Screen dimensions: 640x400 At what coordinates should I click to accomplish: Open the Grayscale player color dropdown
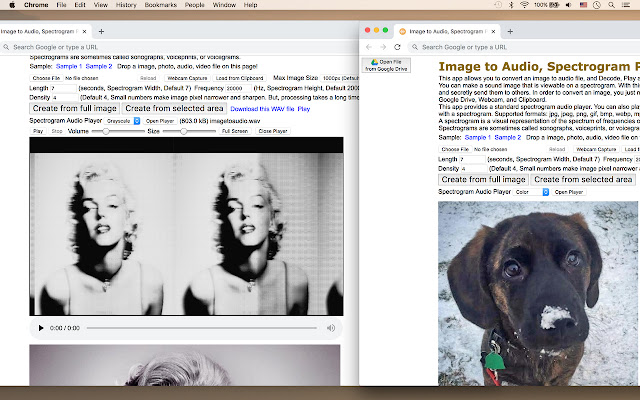[122, 121]
